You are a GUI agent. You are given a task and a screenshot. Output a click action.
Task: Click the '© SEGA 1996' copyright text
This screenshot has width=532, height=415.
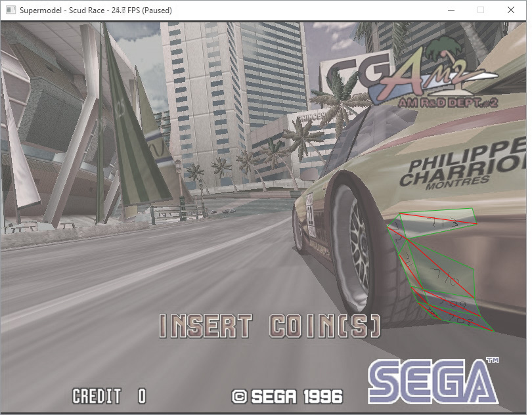(x=287, y=397)
